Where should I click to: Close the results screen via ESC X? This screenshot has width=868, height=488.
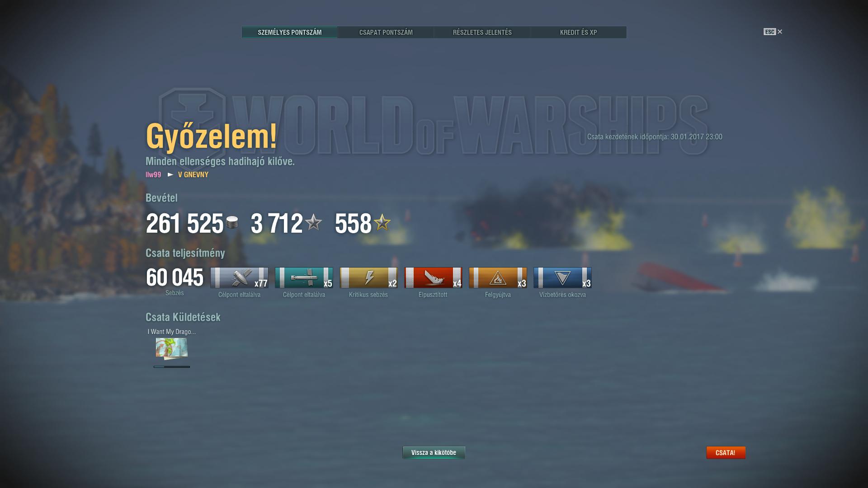point(773,32)
